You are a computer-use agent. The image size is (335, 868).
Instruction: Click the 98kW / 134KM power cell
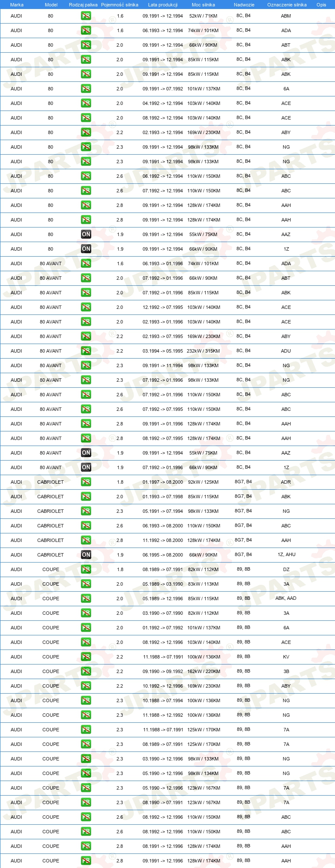tap(203, 773)
